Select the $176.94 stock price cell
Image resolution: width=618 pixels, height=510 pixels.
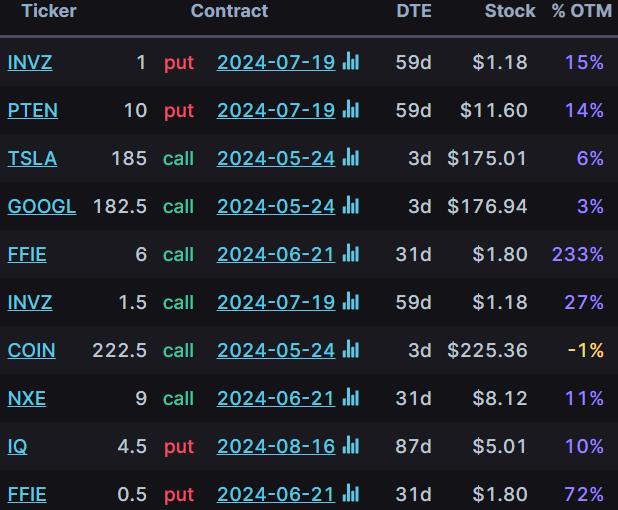pos(487,207)
